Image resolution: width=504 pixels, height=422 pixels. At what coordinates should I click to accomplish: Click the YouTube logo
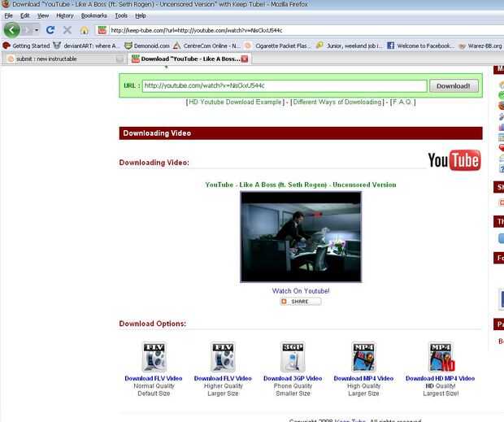[x=454, y=160]
